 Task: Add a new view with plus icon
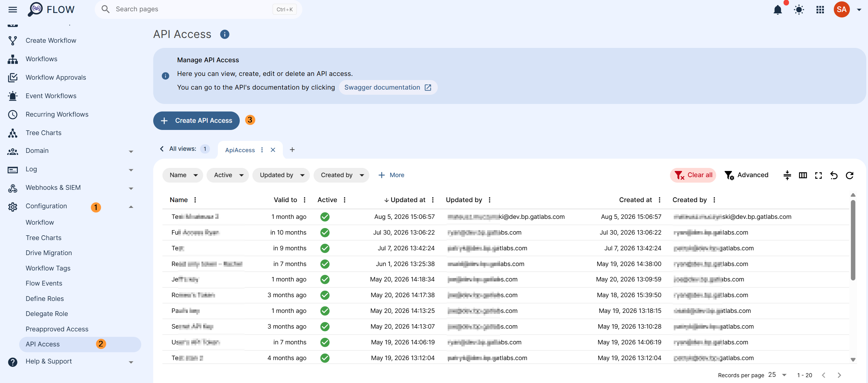292,150
